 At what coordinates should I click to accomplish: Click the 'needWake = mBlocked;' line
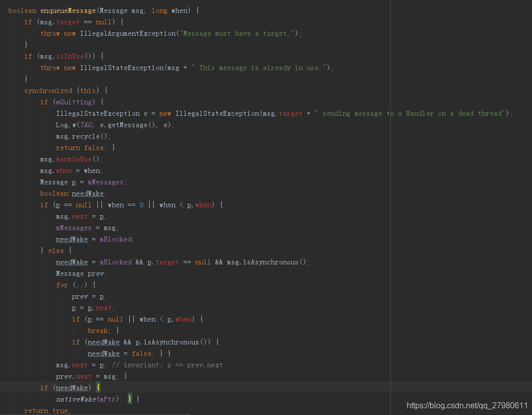pos(95,240)
